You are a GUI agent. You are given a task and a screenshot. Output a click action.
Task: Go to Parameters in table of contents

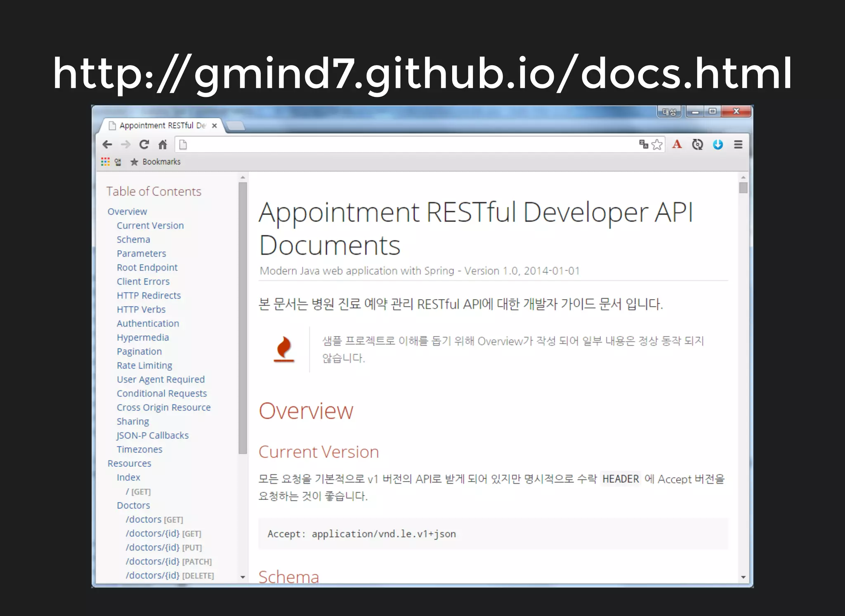tap(142, 254)
